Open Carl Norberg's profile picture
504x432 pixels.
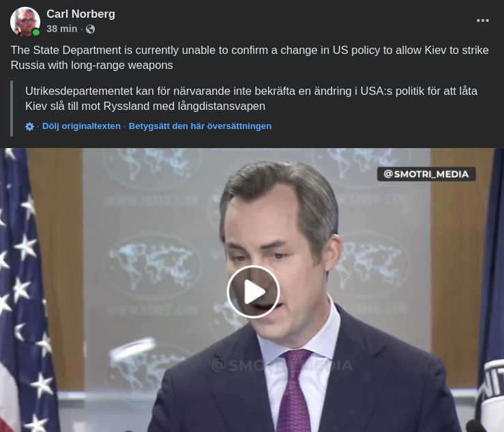pos(25,21)
